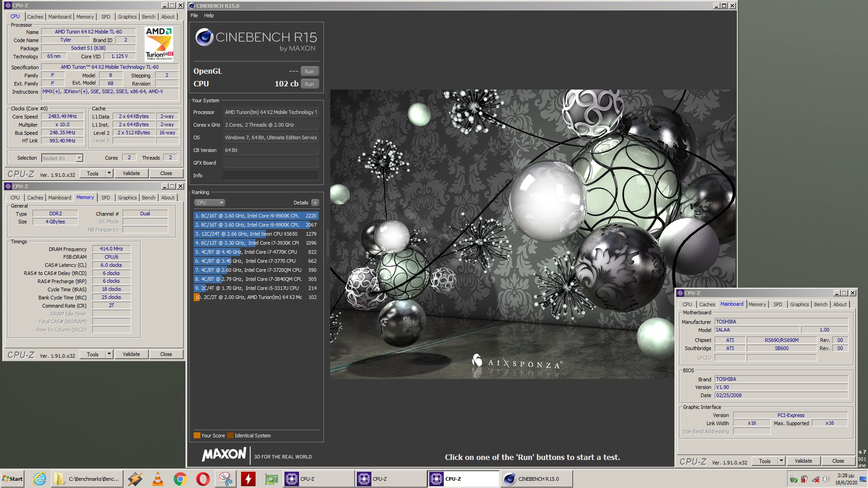The image size is (868, 488).
Task: Open the Windows Start menu
Action: 13,479
